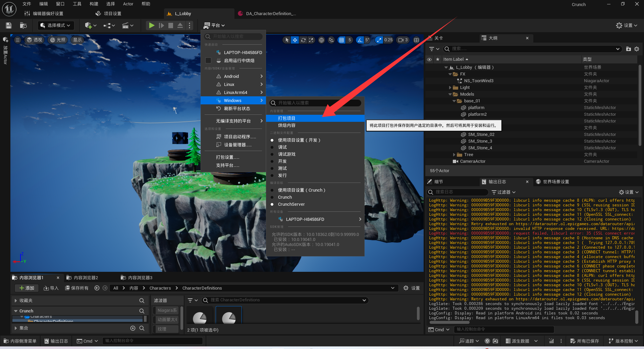Open viewport hamburger options menu
Viewport: 644px width, 349px height.
point(18,40)
